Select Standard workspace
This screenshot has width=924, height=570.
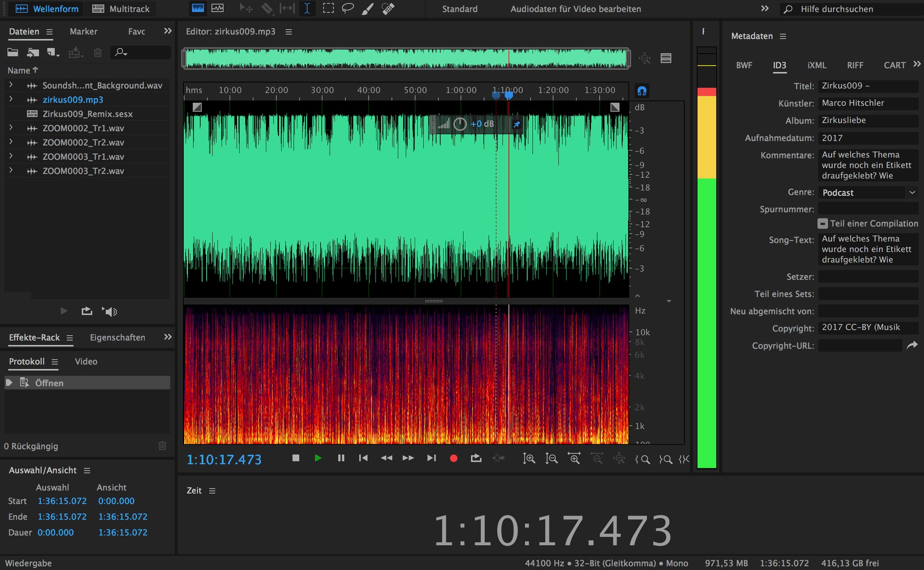tap(460, 9)
